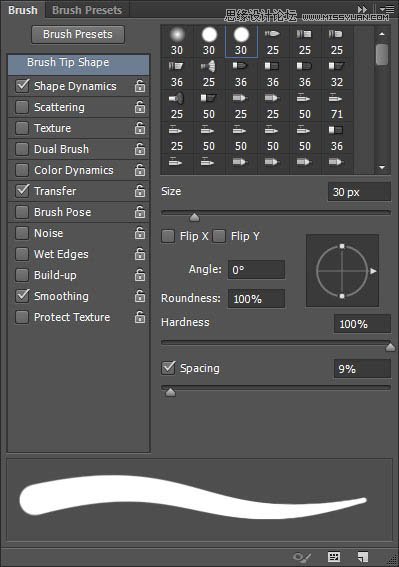
Task: Toggle the Smoothing lock icon
Action: (140, 296)
